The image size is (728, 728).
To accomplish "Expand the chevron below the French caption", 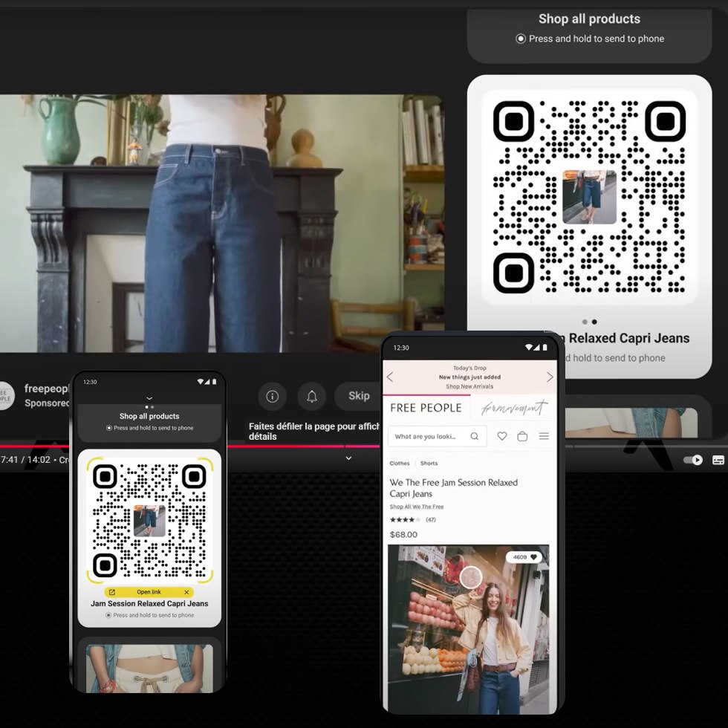I will 348,458.
